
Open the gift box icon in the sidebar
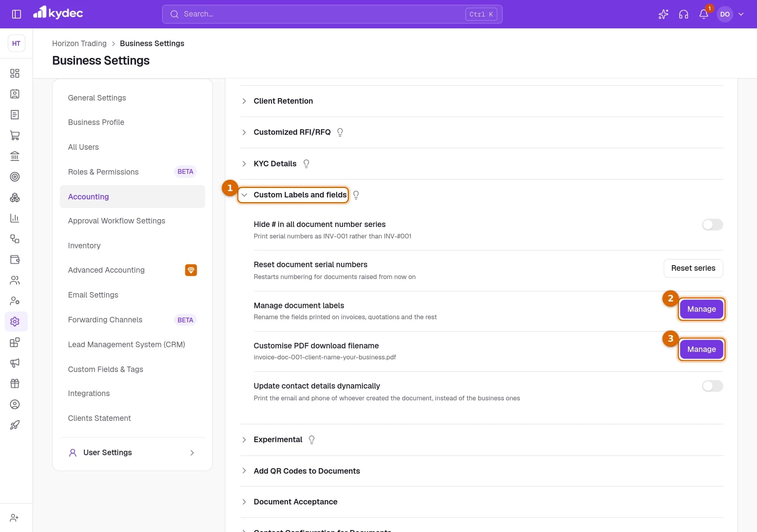[15, 383]
